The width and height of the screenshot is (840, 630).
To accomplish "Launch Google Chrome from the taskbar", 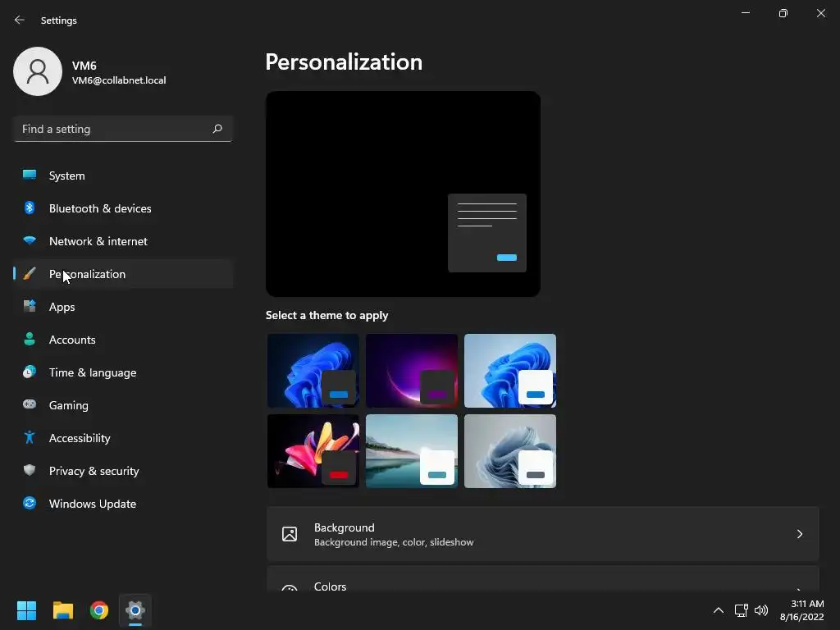I will pos(99,610).
